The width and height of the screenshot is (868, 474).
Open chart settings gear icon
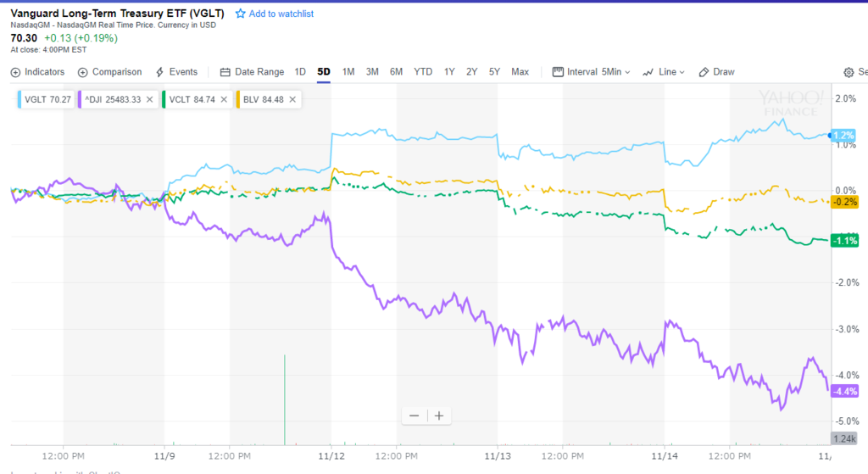coord(849,73)
